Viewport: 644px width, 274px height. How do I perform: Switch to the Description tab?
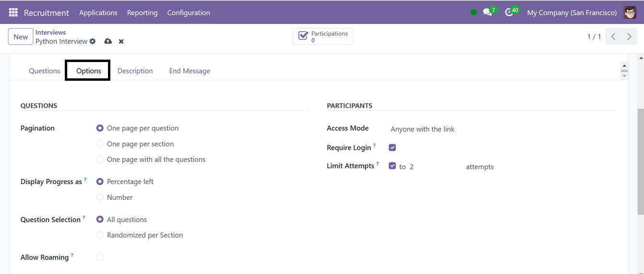coord(135,71)
